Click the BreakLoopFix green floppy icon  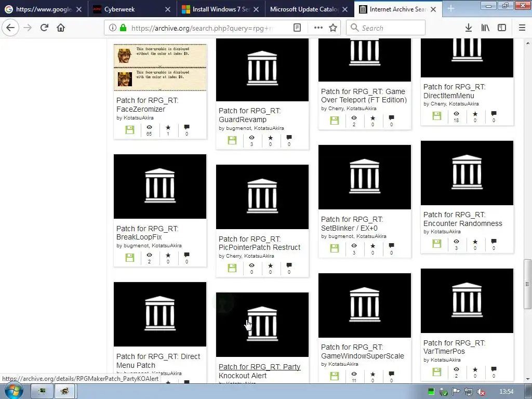tap(129, 258)
